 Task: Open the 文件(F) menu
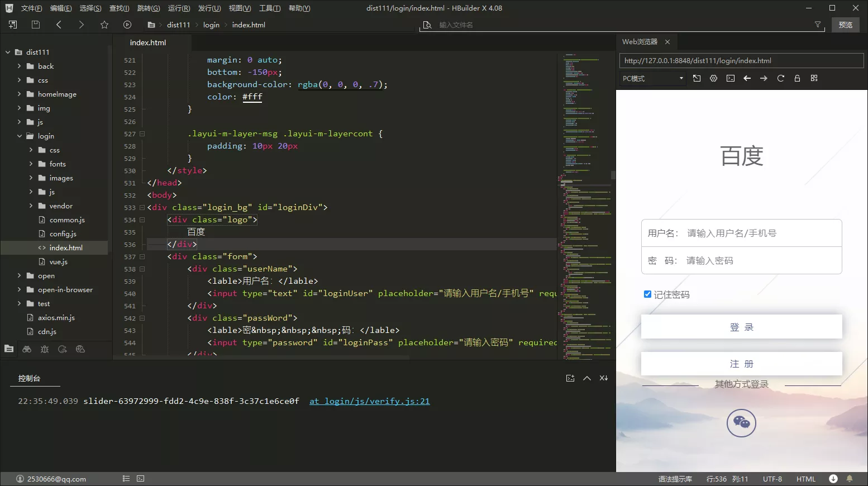tap(32, 8)
